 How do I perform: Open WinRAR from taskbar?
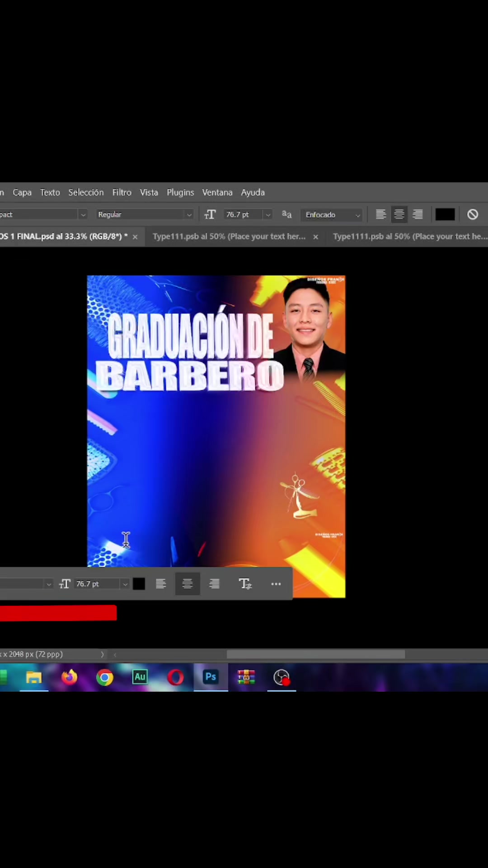coord(246,677)
